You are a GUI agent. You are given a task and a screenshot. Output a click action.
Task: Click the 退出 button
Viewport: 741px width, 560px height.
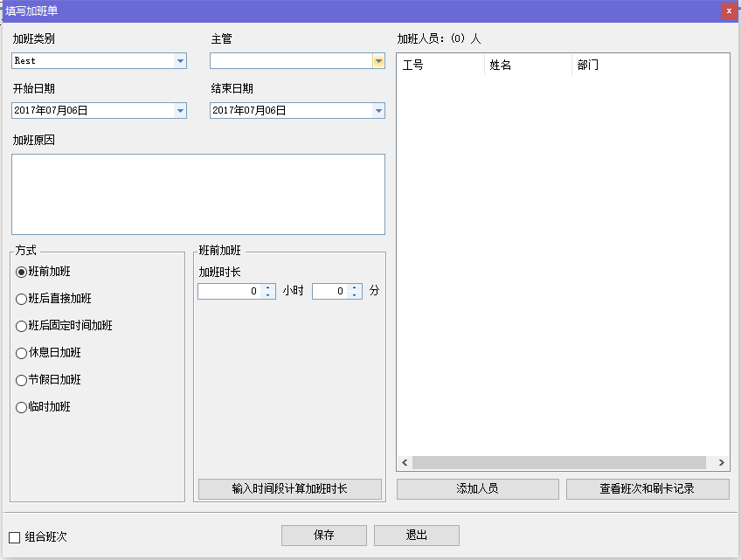416,536
